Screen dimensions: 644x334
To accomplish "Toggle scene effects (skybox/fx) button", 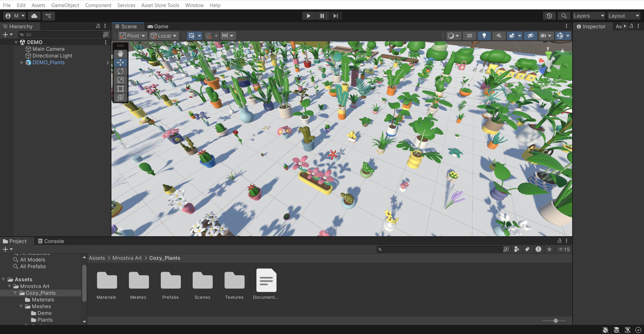I will click(x=512, y=36).
